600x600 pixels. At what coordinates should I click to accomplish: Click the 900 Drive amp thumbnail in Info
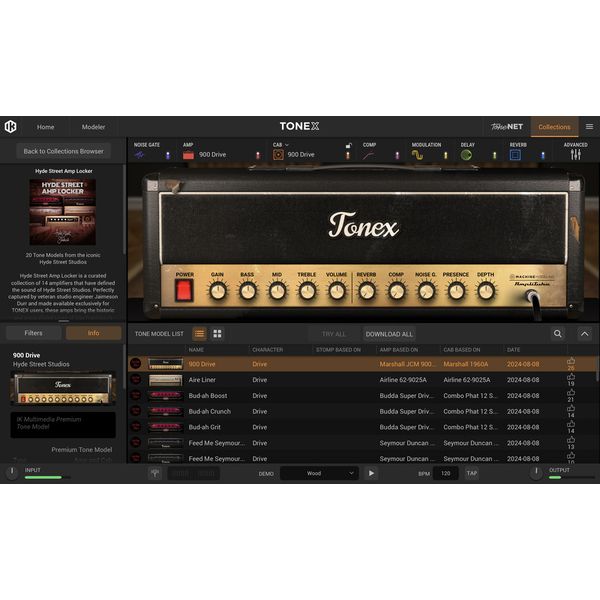click(x=63, y=388)
